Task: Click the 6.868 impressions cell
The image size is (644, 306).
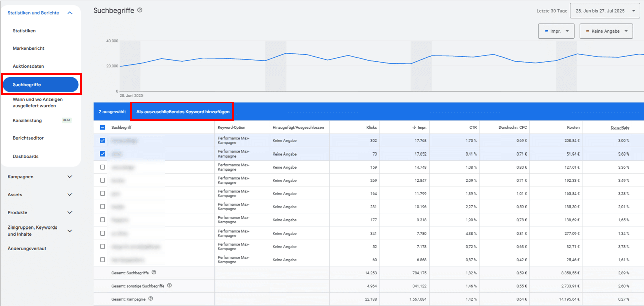Action: [421, 260]
